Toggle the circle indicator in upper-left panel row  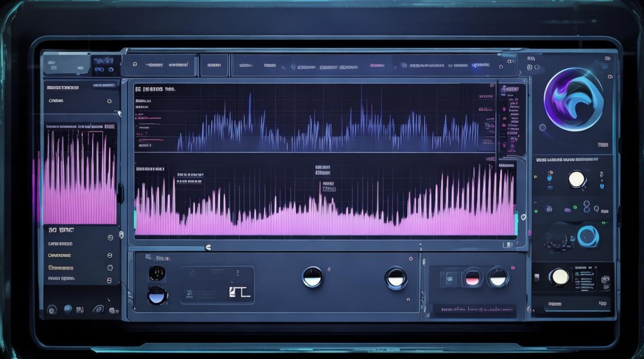(x=109, y=101)
